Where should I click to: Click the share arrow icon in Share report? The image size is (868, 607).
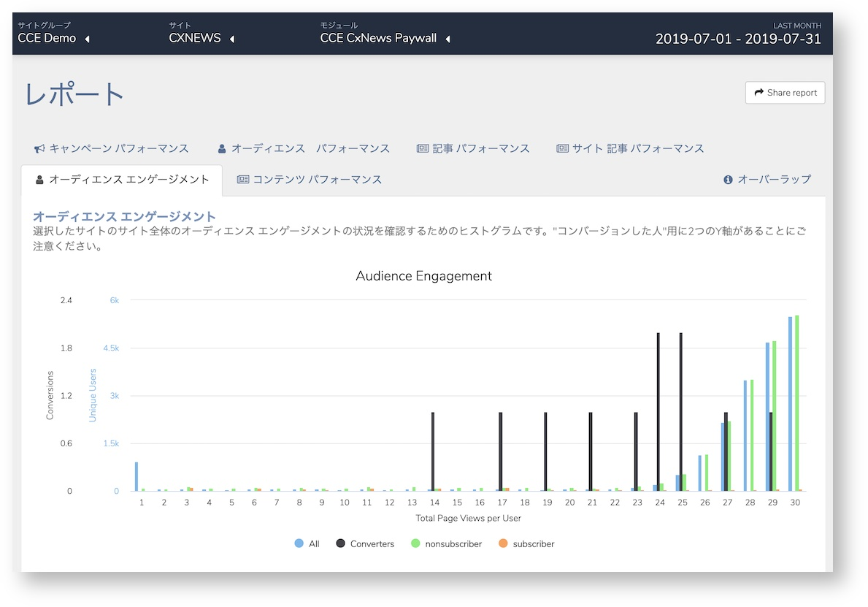point(759,93)
